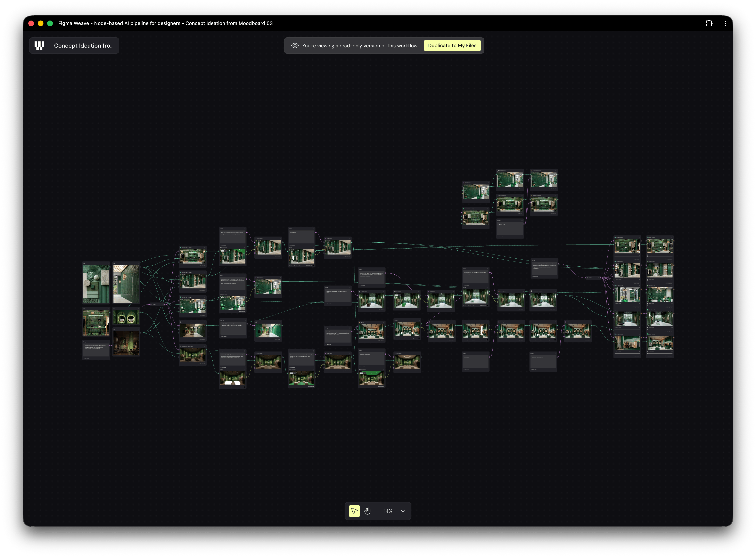Click the Magnific Upscale node icon

(532, 171)
